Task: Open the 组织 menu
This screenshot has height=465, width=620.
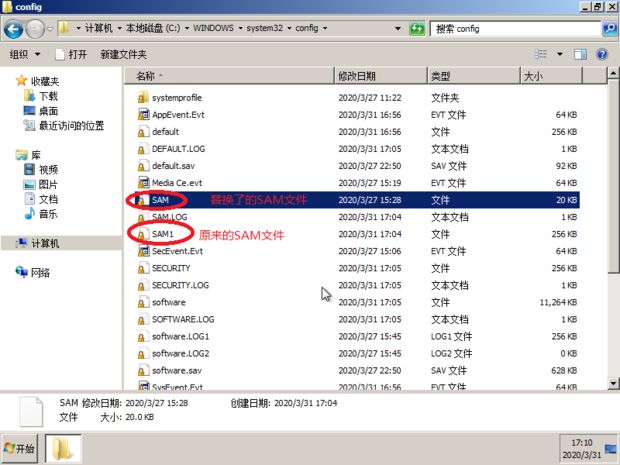Action: (x=25, y=54)
